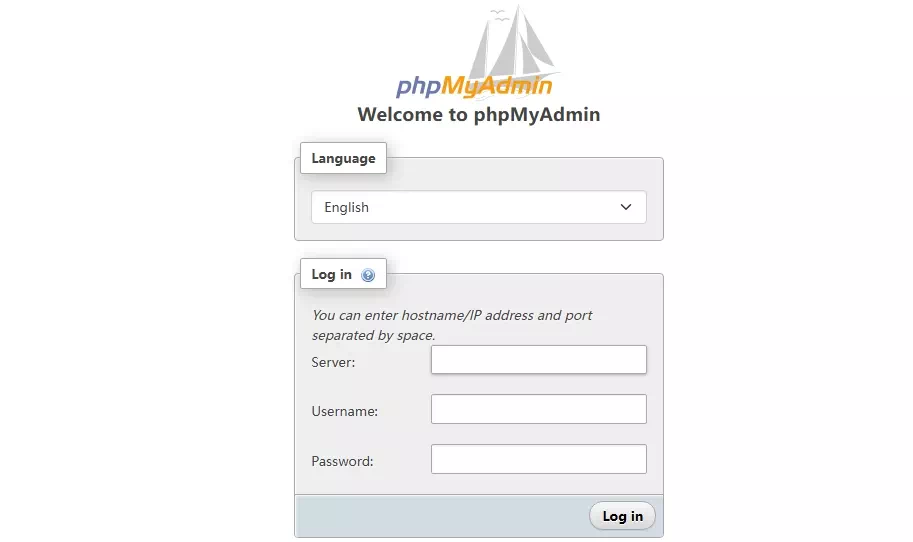Screen dimensions: 913x542
Task: Select the Password input field
Action: 538,459
